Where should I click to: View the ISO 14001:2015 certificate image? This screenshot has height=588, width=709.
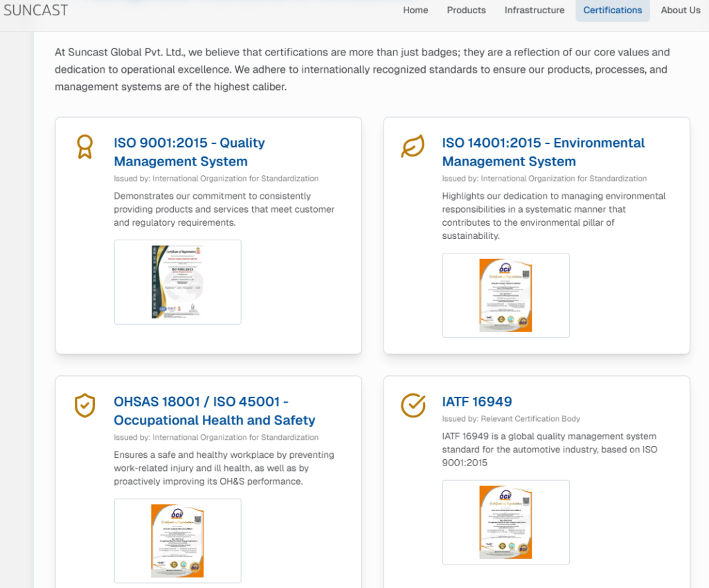click(505, 295)
